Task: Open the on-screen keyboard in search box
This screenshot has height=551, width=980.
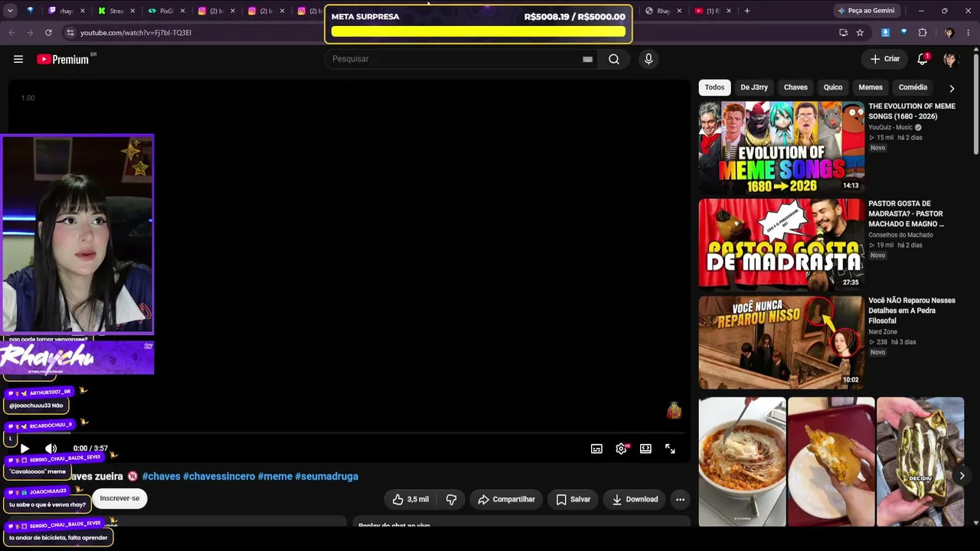Action: pos(587,59)
